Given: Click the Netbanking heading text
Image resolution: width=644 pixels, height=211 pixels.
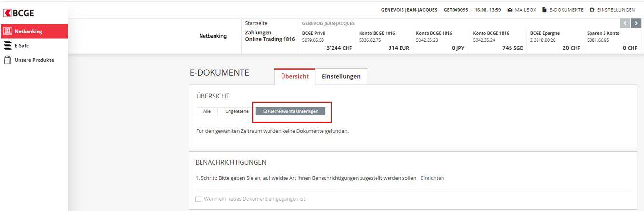Looking at the screenshot, I should coord(213,36).
